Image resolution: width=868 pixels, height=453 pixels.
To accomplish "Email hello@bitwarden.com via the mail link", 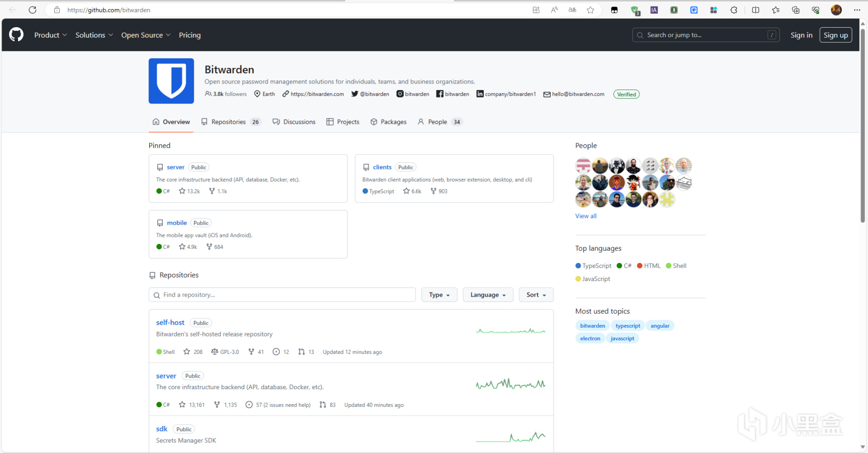I will tap(574, 94).
